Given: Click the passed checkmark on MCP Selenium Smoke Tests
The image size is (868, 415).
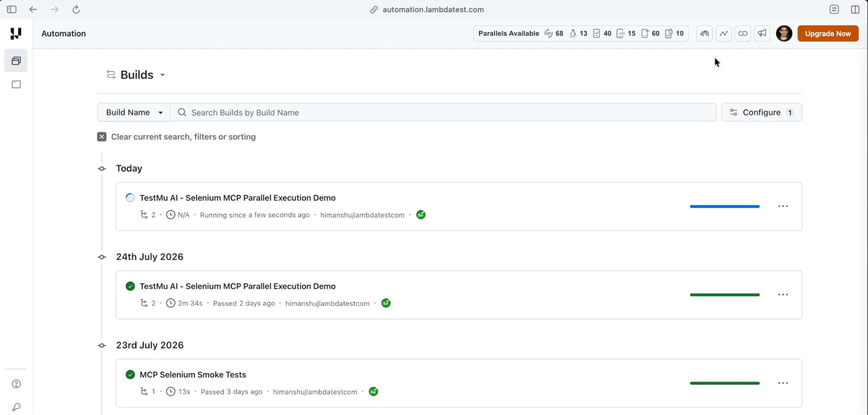Looking at the screenshot, I should (x=130, y=374).
